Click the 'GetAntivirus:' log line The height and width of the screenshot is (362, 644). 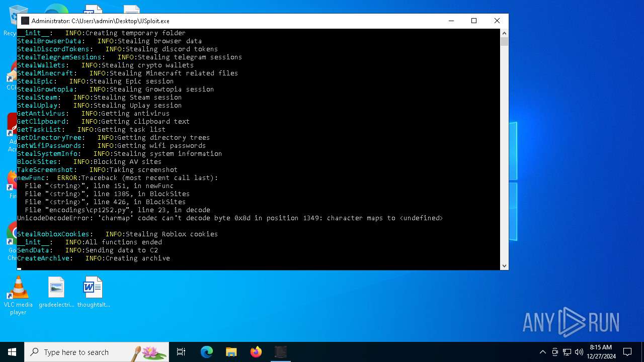point(93,114)
